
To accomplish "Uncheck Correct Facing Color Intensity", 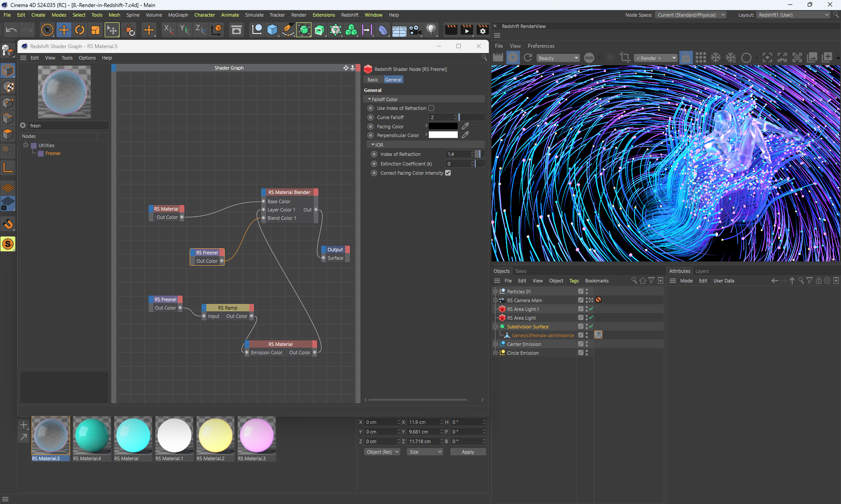I will pyautogui.click(x=448, y=173).
